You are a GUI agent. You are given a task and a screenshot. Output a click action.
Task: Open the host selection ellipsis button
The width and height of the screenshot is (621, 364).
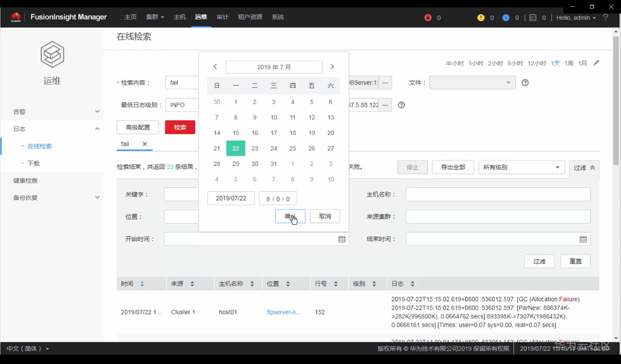385,105
